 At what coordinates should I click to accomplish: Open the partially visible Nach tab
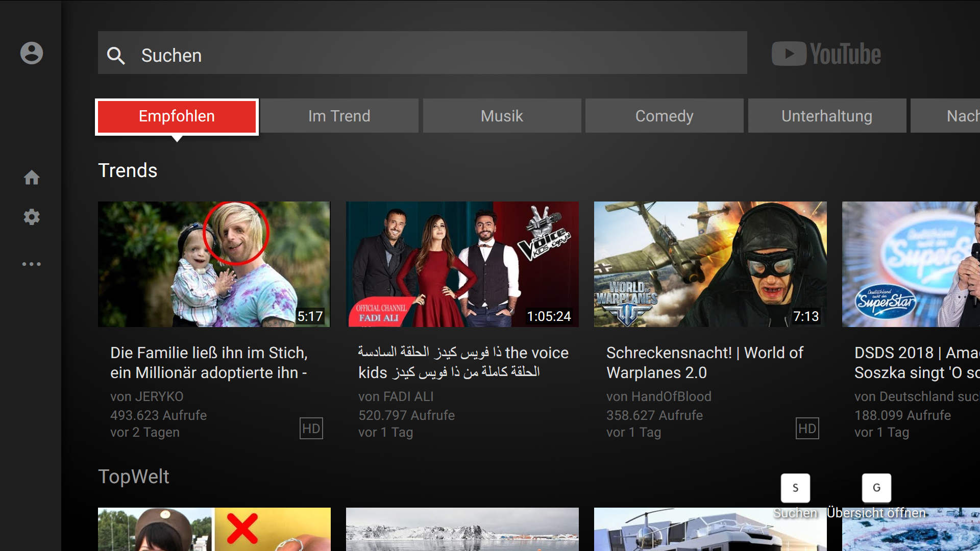click(945, 116)
